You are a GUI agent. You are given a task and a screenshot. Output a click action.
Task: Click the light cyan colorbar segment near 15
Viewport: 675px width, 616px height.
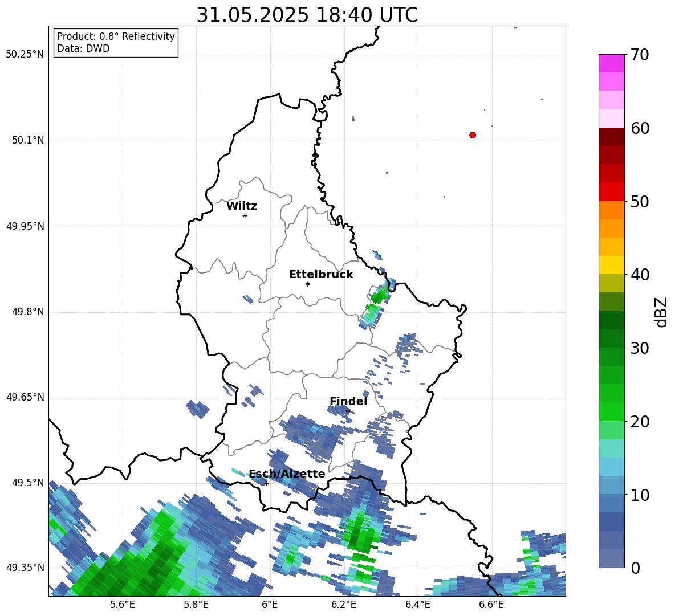[x=611, y=448]
